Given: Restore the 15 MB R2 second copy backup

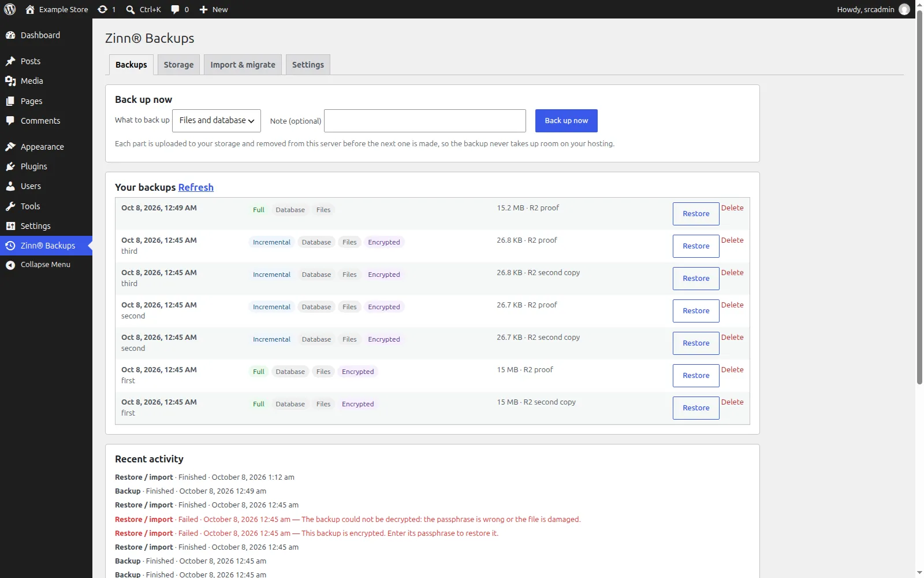Looking at the screenshot, I should (696, 408).
